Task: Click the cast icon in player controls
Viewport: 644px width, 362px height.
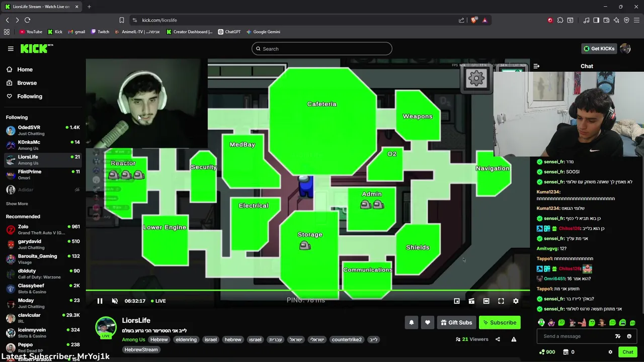Action: (x=471, y=301)
